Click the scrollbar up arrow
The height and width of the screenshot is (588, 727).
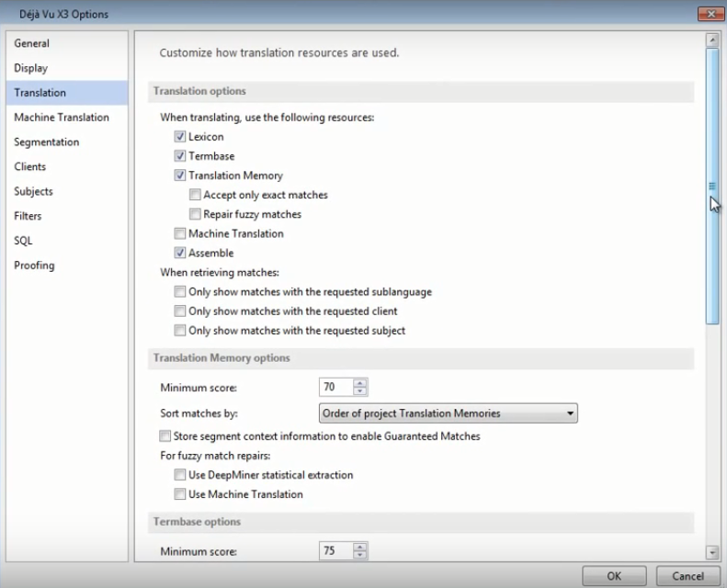(x=712, y=40)
